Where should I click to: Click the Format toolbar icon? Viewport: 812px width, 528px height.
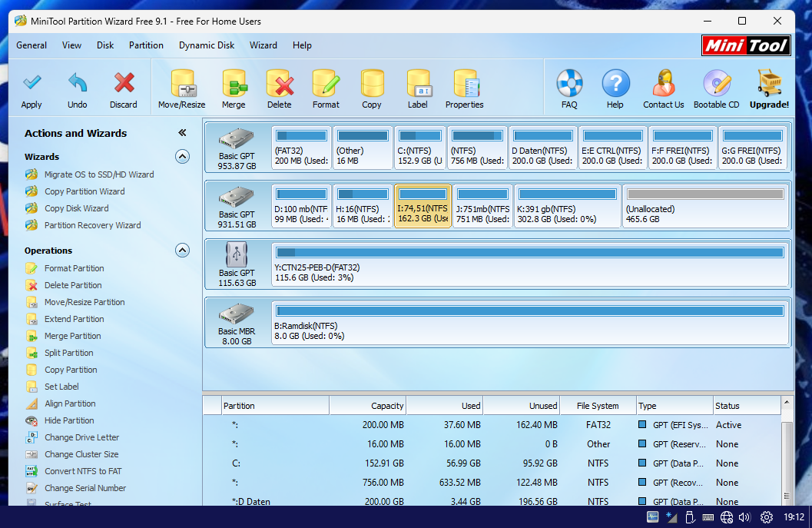326,83
